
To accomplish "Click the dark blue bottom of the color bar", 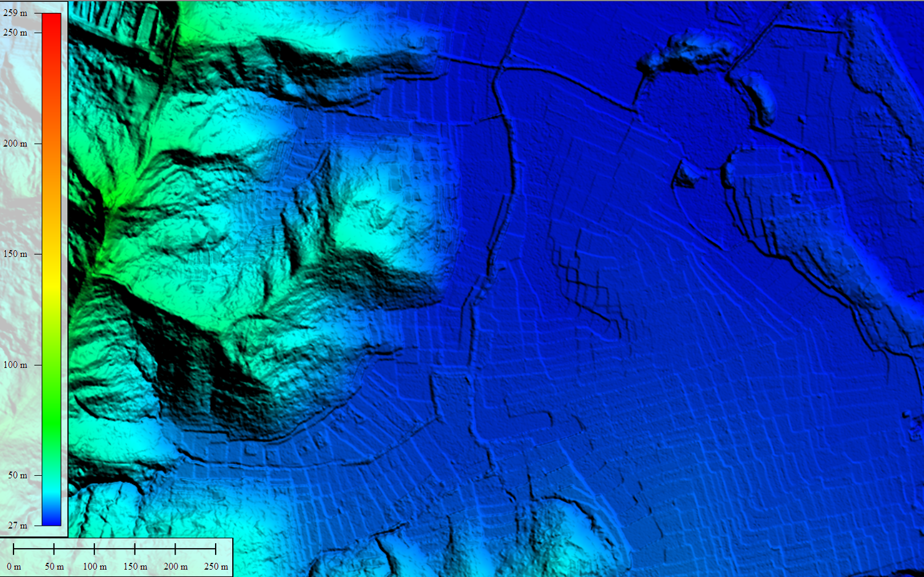I will click(x=52, y=518).
